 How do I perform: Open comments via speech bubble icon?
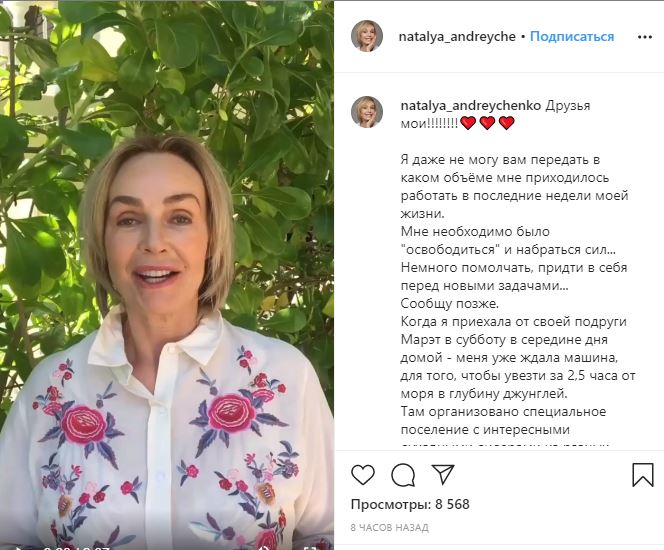pyautogui.click(x=403, y=475)
